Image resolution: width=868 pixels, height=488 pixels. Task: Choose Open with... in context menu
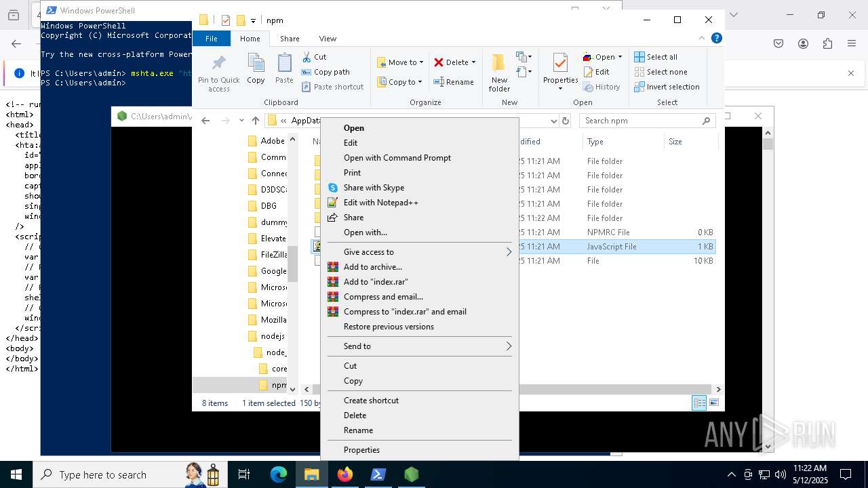click(419, 232)
